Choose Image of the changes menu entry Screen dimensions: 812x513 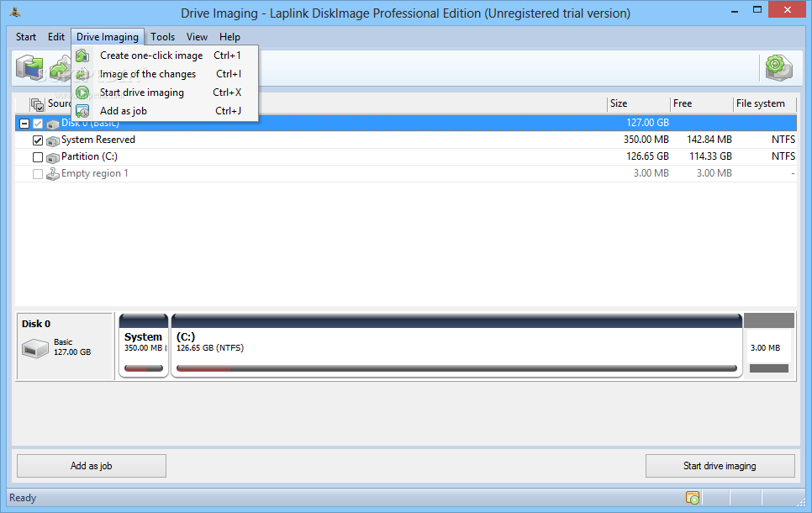tap(165, 74)
